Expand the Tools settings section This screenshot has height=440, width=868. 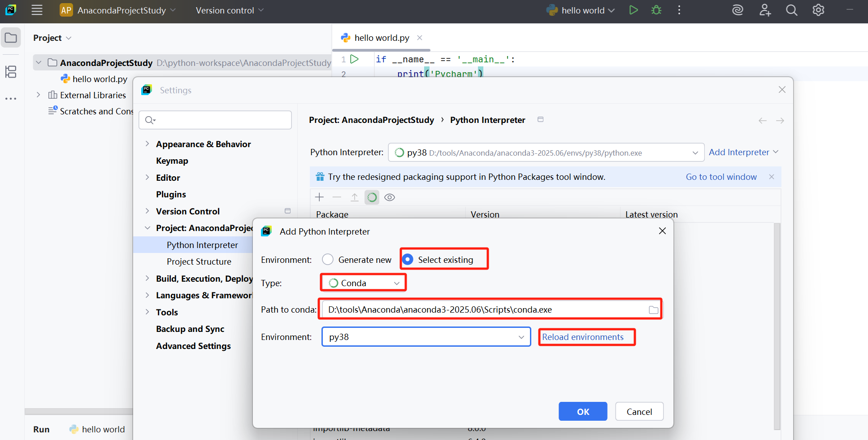tap(147, 312)
